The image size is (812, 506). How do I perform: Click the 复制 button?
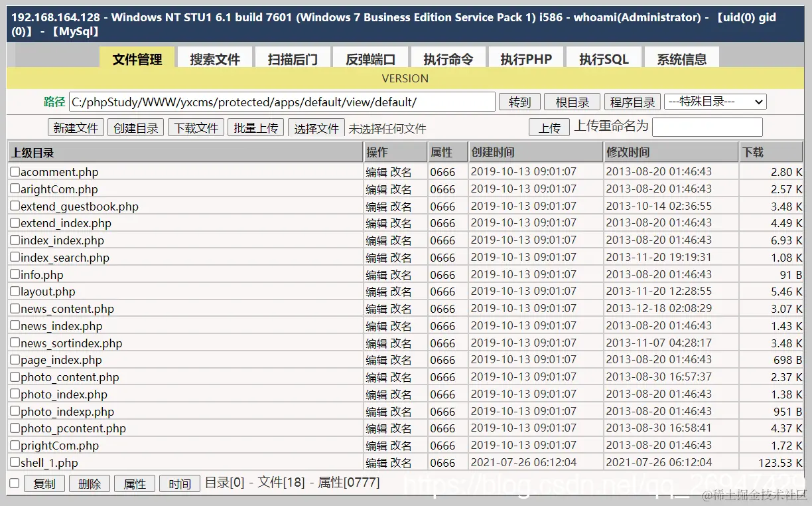coord(44,483)
